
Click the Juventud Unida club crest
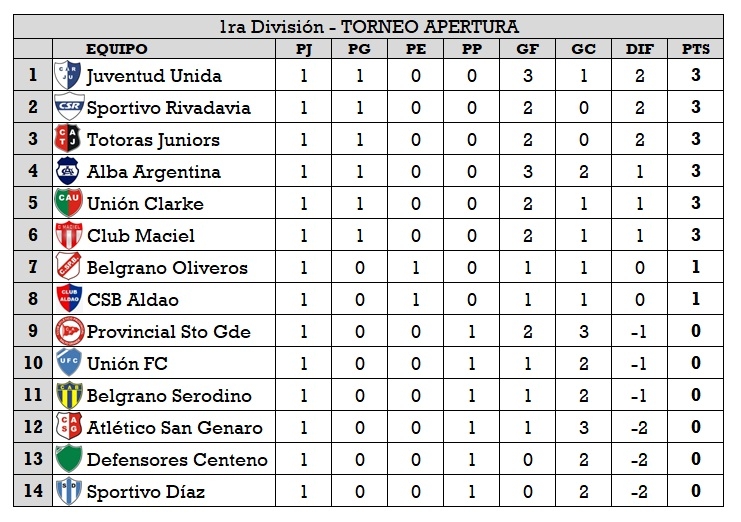pyautogui.click(x=68, y=75)
